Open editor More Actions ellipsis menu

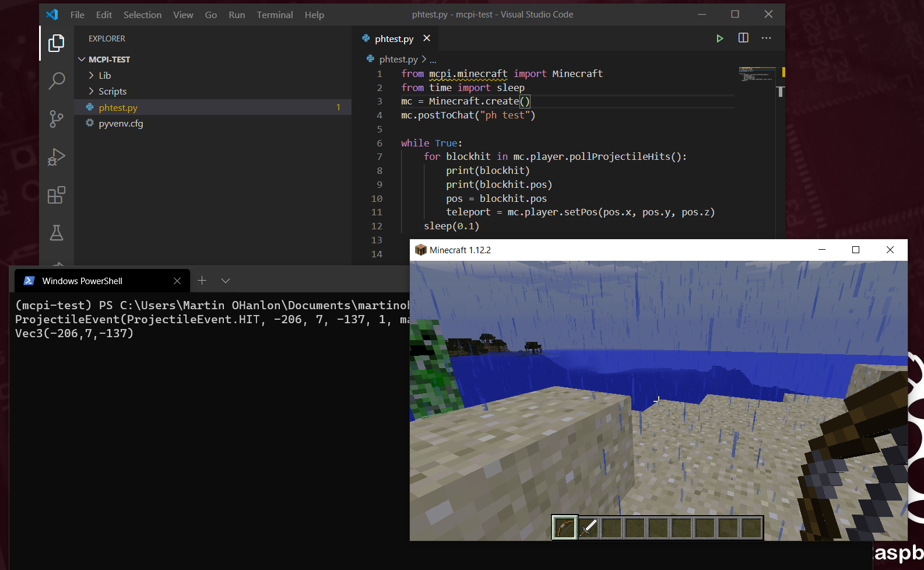click(x=766, y=38)
